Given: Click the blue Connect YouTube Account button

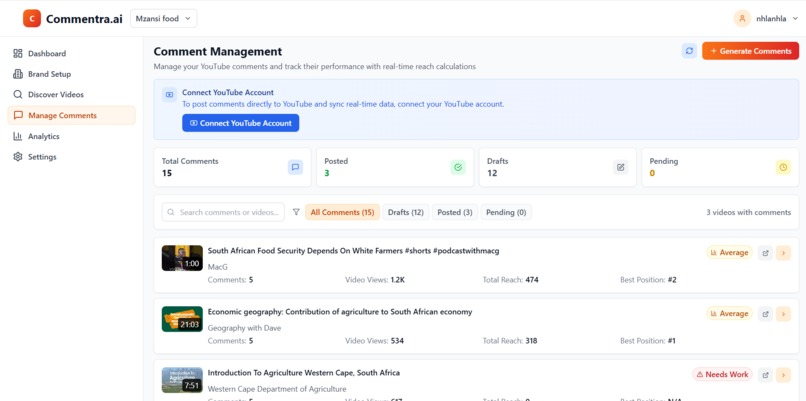Looking at the screenshot, I should (241, 123).
